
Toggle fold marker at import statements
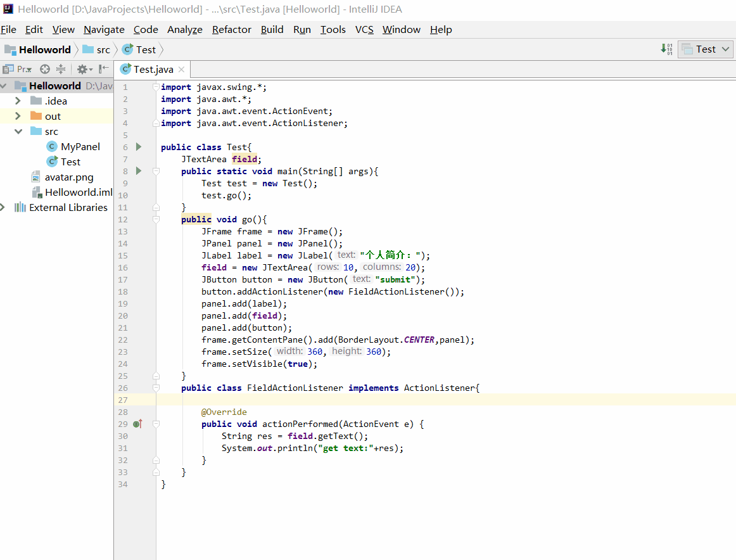coord(156,87)
